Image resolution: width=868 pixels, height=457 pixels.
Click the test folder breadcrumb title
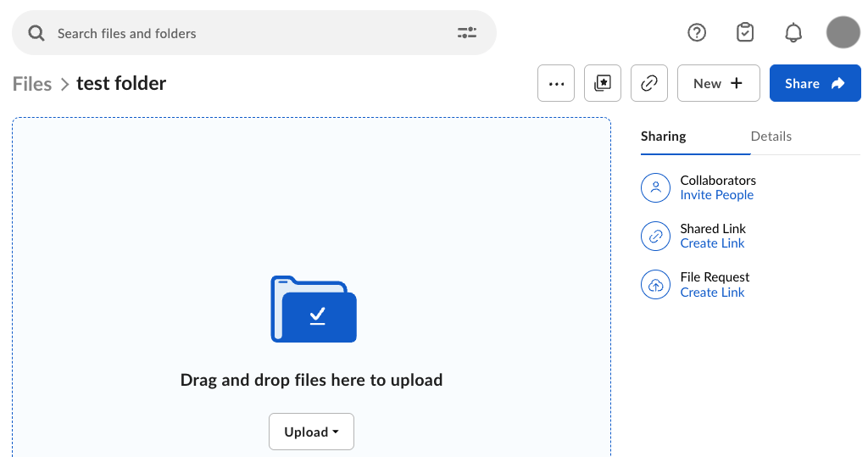coord(121,83)
